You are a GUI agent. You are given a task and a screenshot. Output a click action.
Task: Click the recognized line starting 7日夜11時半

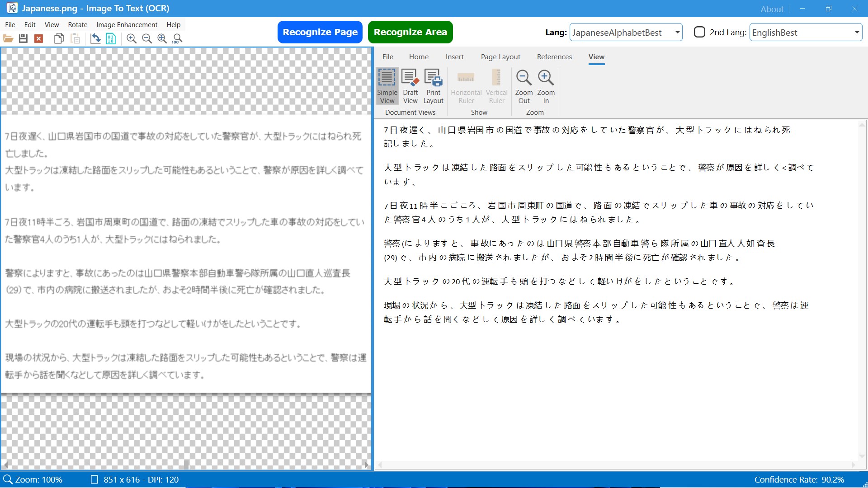(599, 206)
